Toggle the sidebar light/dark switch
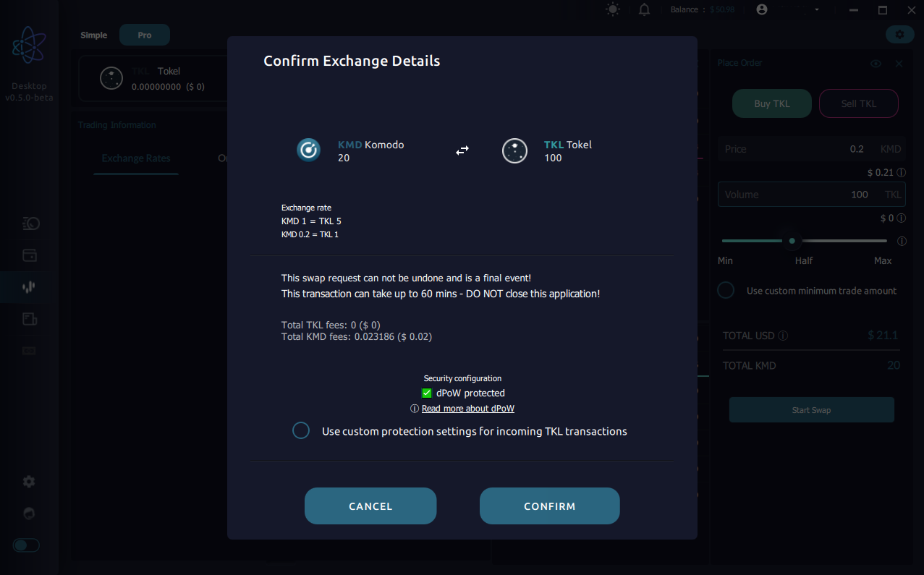The image size is (924, 575). [26, 545]
